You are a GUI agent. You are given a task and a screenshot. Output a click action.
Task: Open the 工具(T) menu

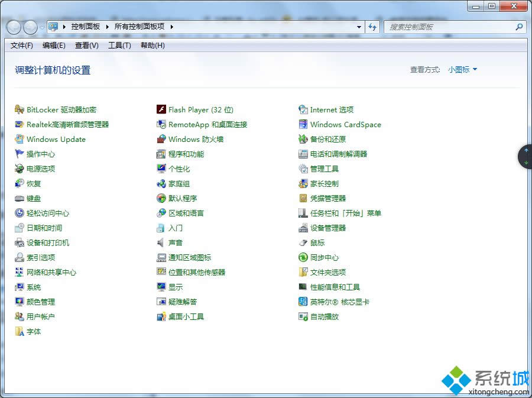(119, 46)
